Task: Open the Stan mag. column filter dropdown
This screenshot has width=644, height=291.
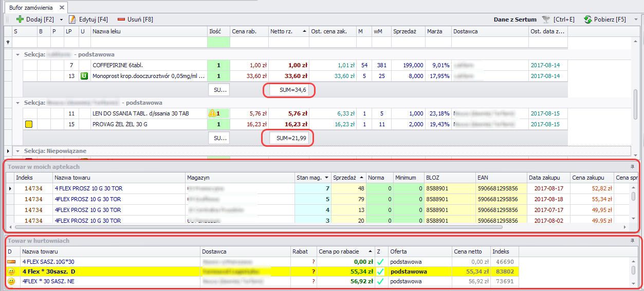Action: (x=326, y=178)
